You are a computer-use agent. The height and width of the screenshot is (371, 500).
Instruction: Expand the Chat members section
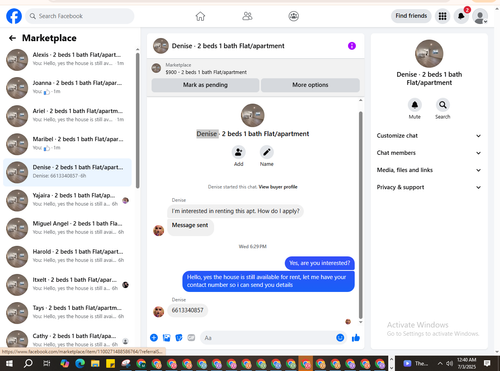[x=429, y=153]
